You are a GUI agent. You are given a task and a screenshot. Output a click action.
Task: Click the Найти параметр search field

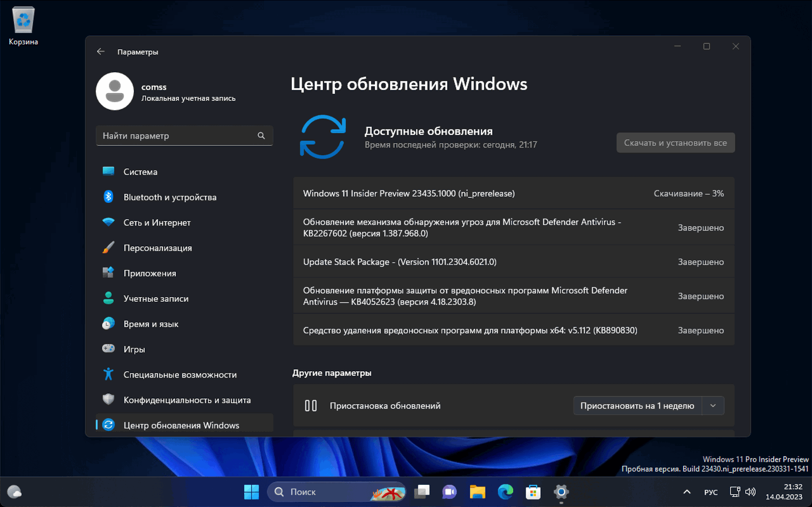(x=184, y=135)
